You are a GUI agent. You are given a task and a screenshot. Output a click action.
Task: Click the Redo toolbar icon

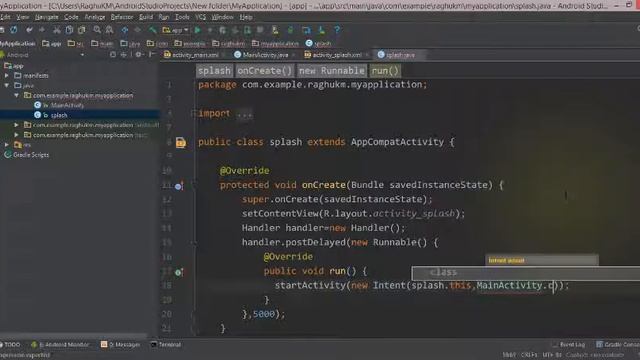(x=42, y=30)
